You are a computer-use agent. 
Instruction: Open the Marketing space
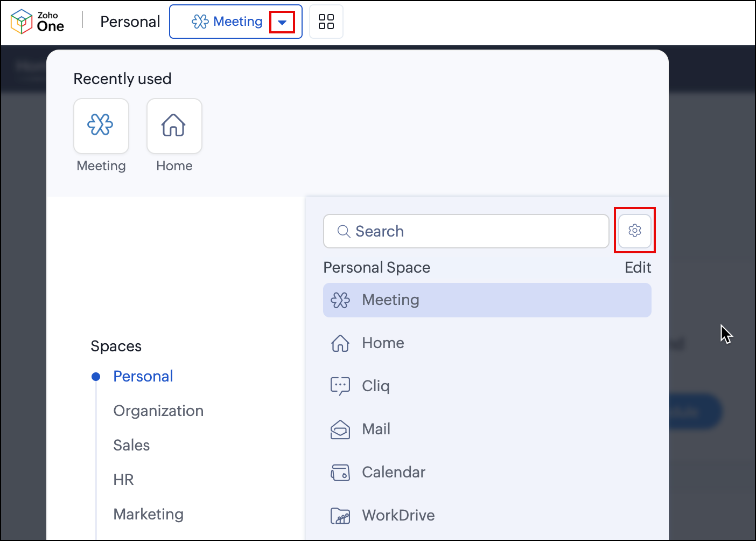[148, 514]
